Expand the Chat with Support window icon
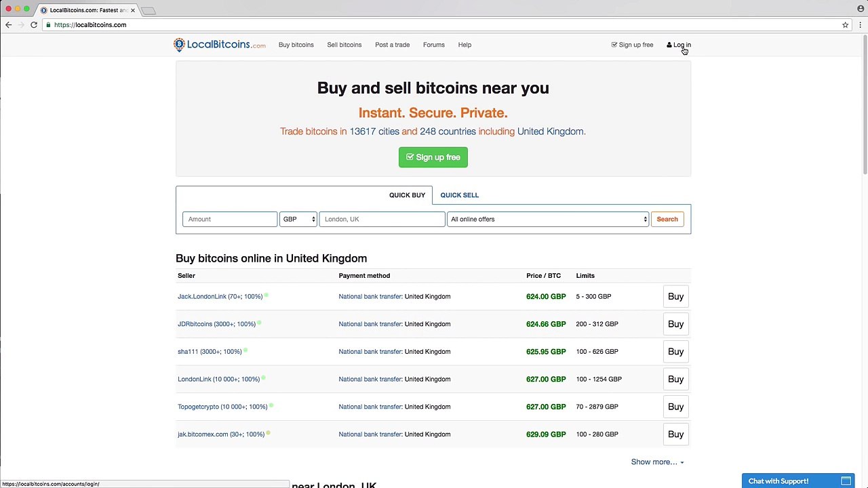 pyautogui.click(x=846, y=481)
